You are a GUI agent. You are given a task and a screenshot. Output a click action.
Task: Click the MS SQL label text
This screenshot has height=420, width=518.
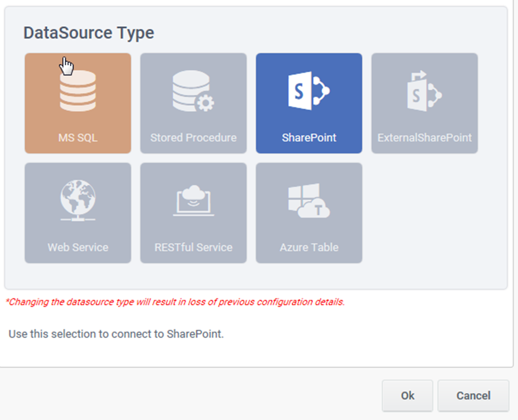(x=77, y=138)
